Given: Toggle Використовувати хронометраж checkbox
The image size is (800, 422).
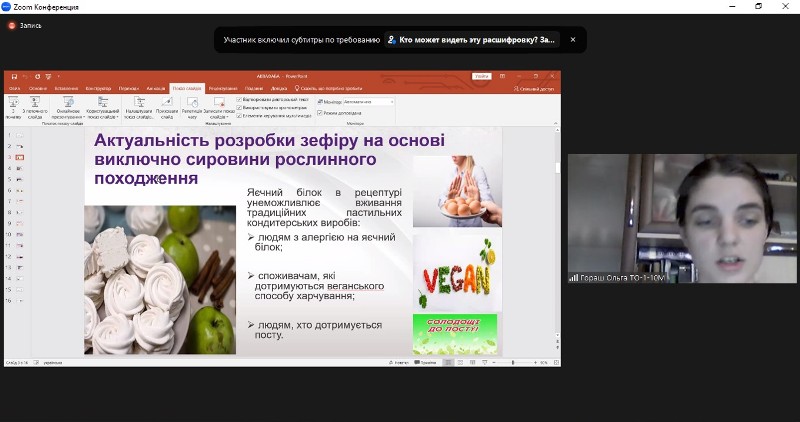Looking at the screenshot, I should point(240,108).
